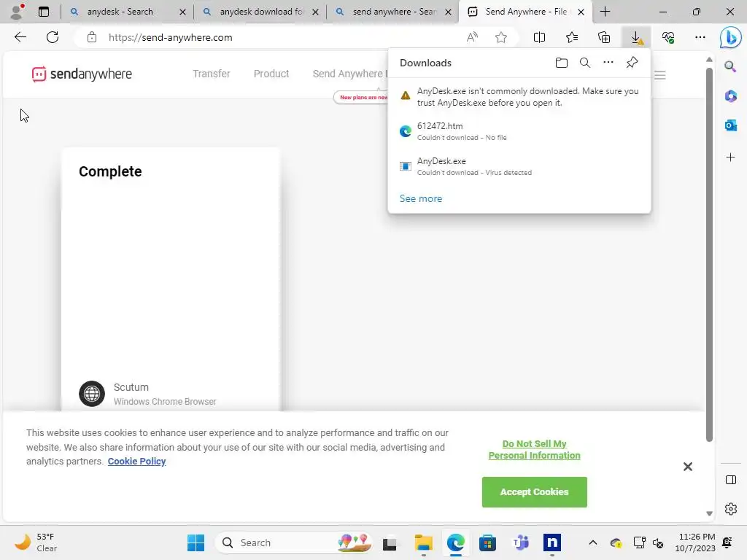Open Microsoft Teams from taskbar

click(520, 542)
